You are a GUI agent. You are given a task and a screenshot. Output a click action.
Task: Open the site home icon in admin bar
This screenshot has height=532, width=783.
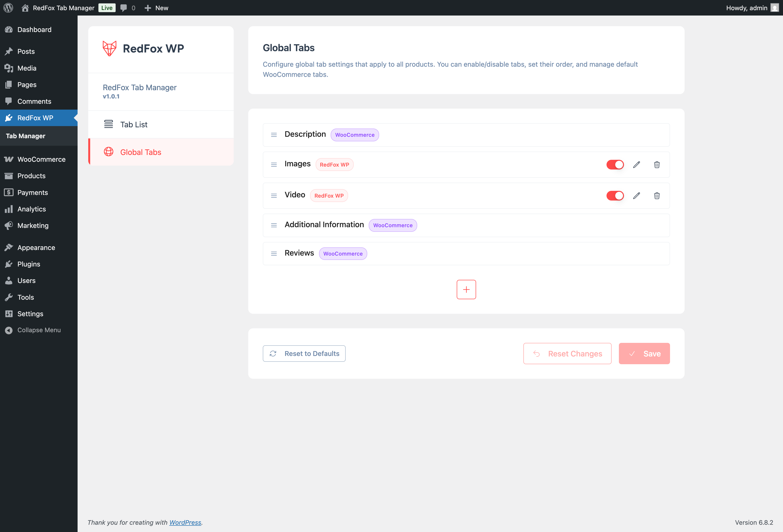click(25, 8)
